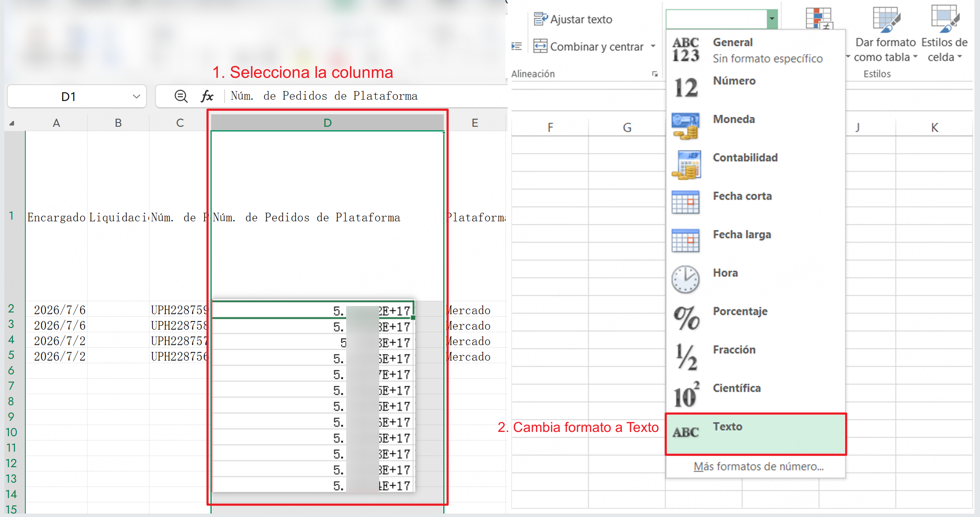Click the fx insert function icon
The height and width of the screenshot is (517, 980).
(x=207, y=96)
